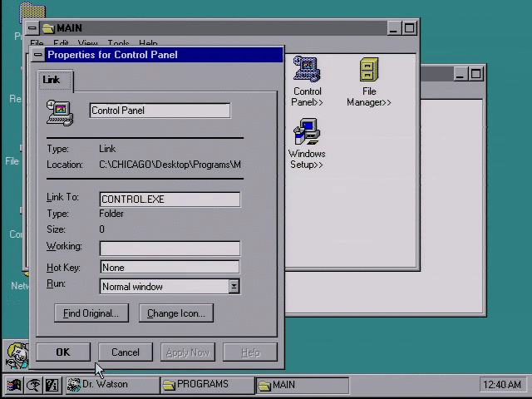Click the Hot Key field showing None
This screenshot has width=532, height=399.
pos(170,268)
